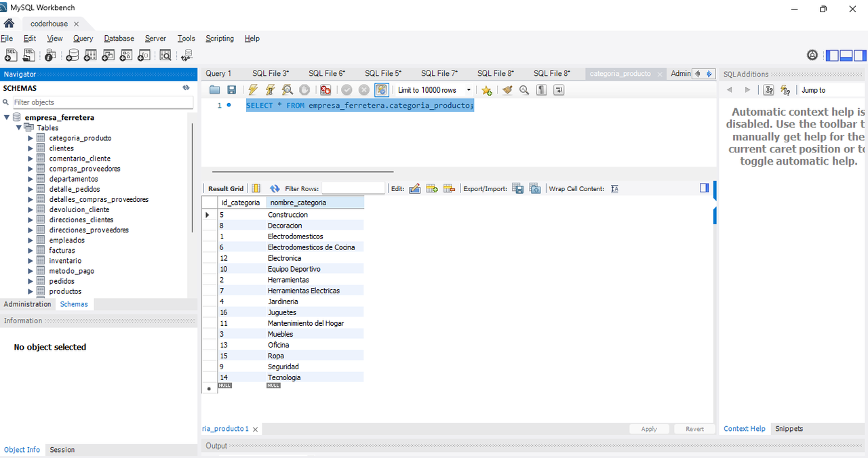Switch to Snippets tab
Screen dimensions: 868x458
click(x=789, y=429)
